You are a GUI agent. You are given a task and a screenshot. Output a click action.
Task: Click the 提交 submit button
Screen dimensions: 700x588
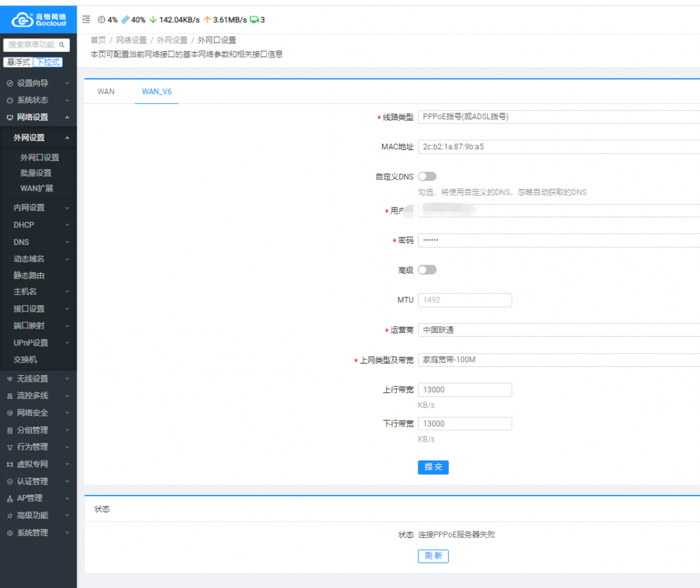tap(432, 467)
